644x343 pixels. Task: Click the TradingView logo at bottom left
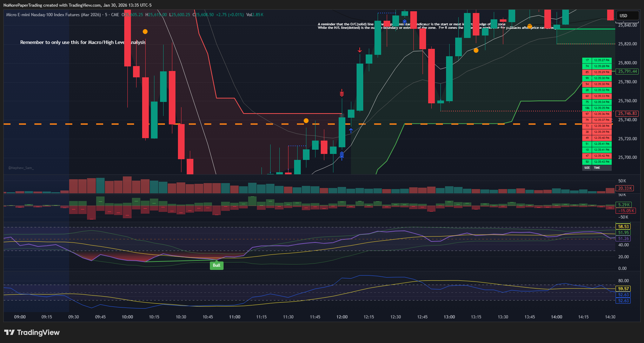point(32,332)
